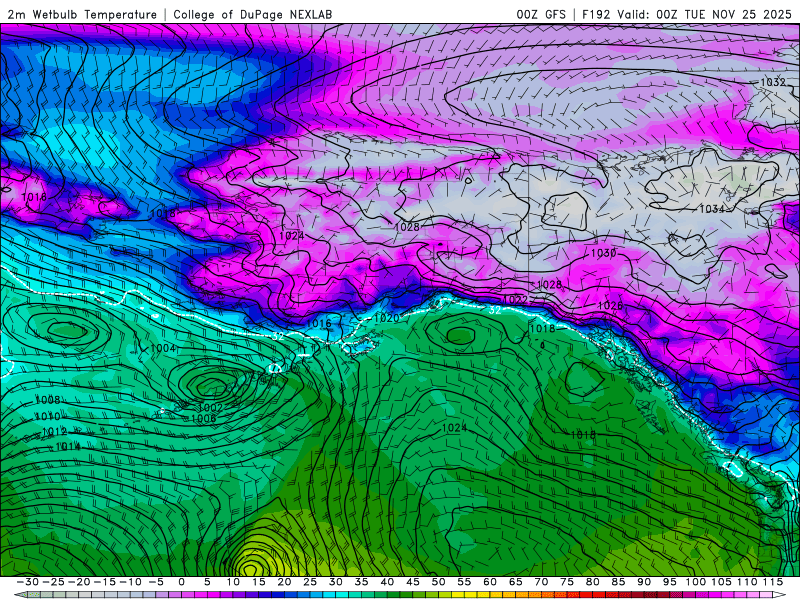Click the 1008 isobar label

pos(48,400)
